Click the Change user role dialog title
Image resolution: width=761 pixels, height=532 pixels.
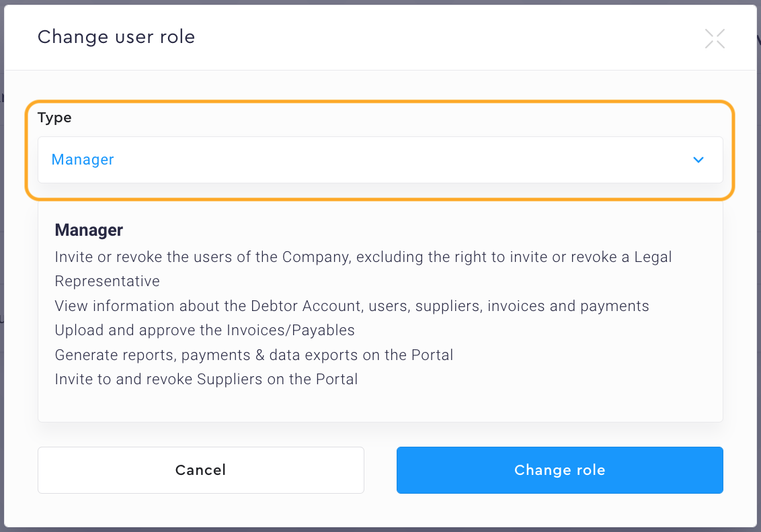click(x=116, y=37)
